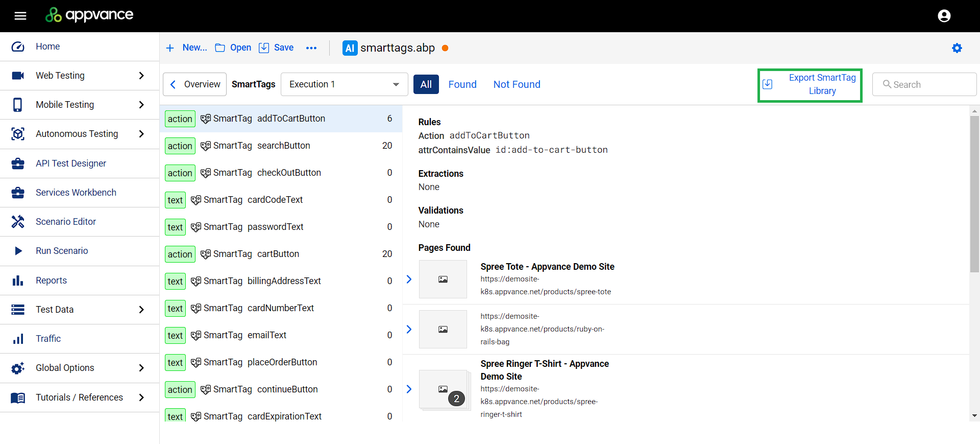980x444 pixels.
Task: Expand the Test Data submenu
Action: tap(141, 310)
